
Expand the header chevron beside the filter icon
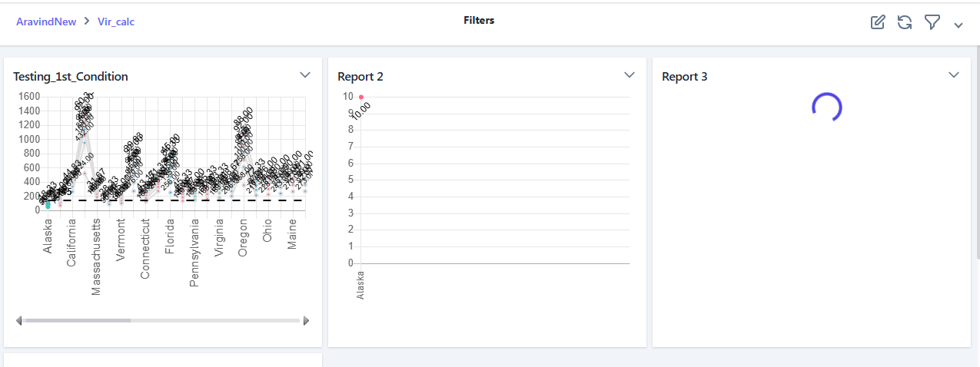click(958, 25)
